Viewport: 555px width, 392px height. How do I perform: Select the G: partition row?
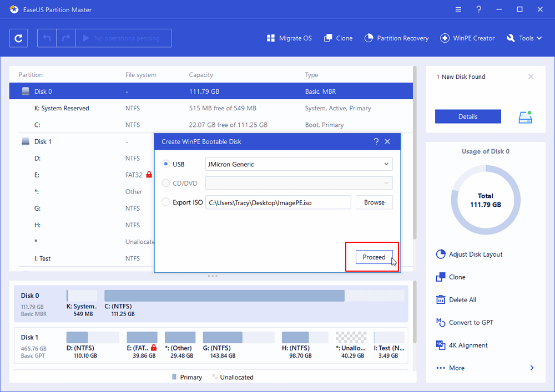click(x=82, y=208)
